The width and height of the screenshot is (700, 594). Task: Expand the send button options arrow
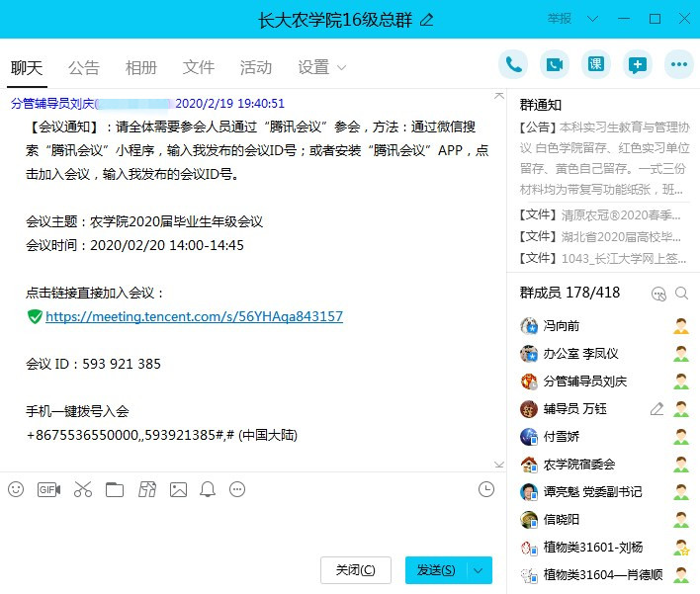tap(479, 570)
